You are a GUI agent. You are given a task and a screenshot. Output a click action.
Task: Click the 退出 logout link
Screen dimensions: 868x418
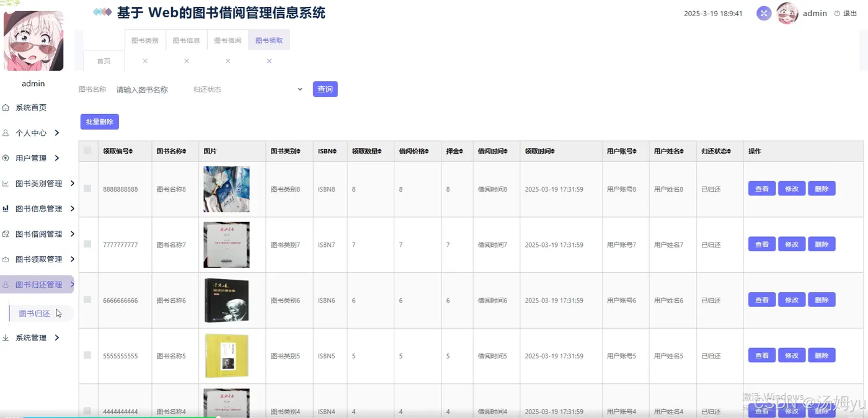(x=845, y=13)
